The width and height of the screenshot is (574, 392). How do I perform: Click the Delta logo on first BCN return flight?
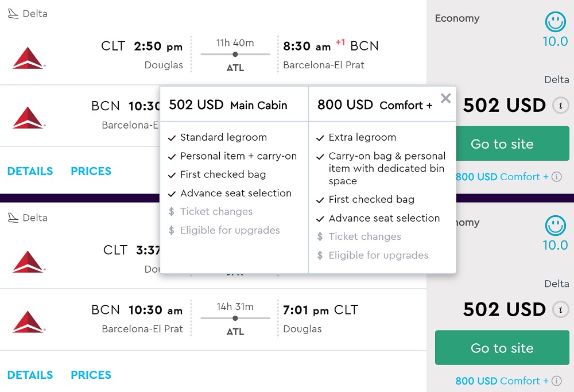[28, 118]
